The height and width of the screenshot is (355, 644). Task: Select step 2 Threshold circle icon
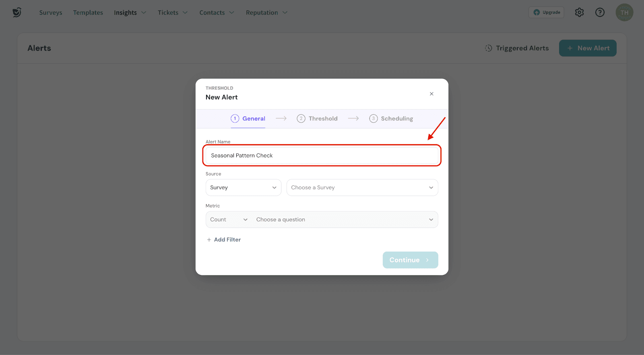pos(301,119)
